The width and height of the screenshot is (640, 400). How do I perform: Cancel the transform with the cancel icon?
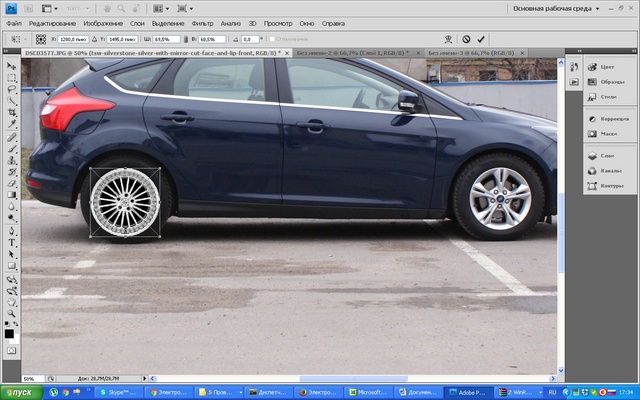click(465, 39)
